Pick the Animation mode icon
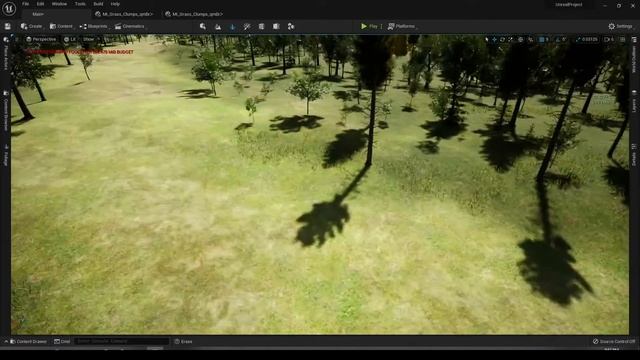The height and width of the screenshot is (360, 640). pyautogui.click(x=291, y=26)
